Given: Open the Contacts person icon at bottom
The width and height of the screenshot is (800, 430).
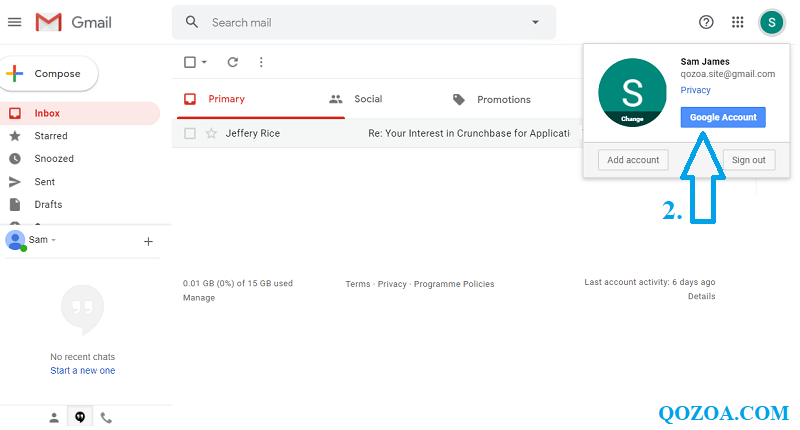Looking at the screenshot, I should 54,418.
